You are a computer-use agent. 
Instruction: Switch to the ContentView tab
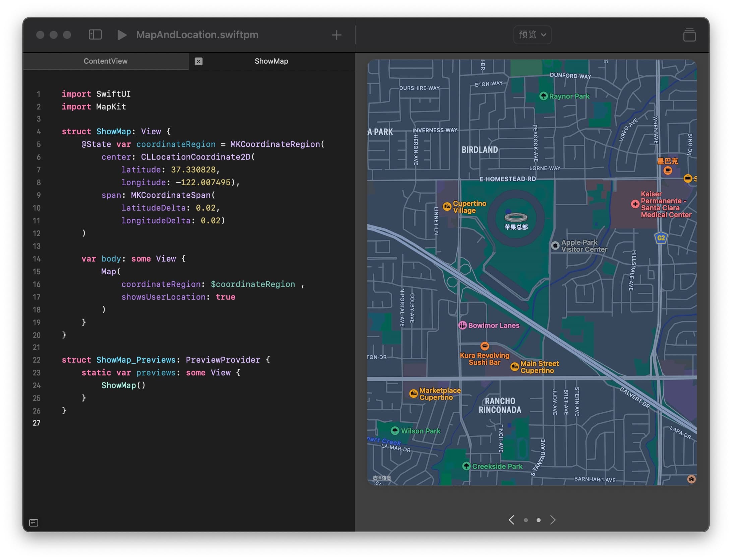pyautogui.click(x=106, y=61)
